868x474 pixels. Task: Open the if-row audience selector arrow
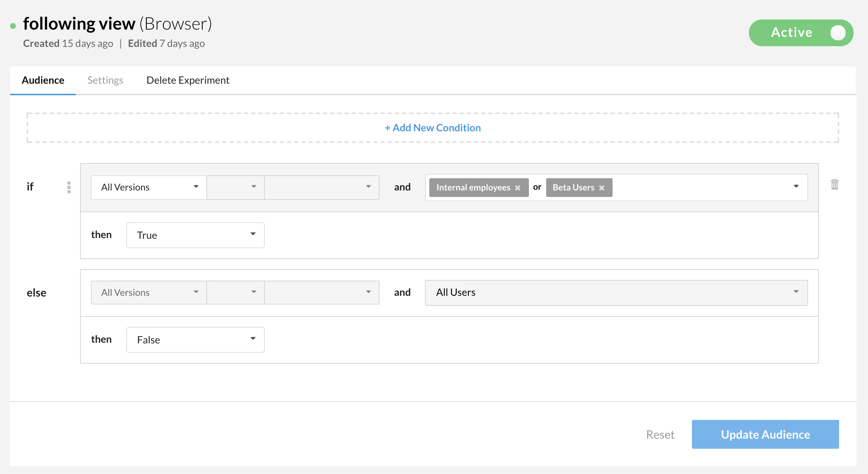(796, 186)
